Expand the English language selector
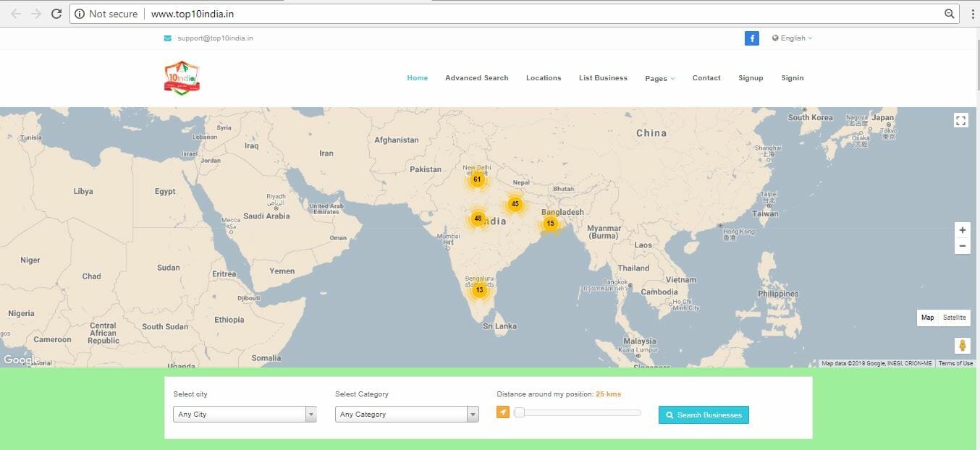Image resolution: width=980 pixels, height=450 pixels. tap(793, 38)
